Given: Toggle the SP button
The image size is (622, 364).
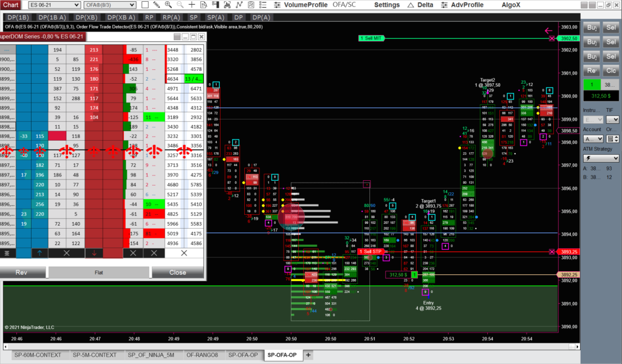Looking at the screenshot, I should click(x=194, y=18).
